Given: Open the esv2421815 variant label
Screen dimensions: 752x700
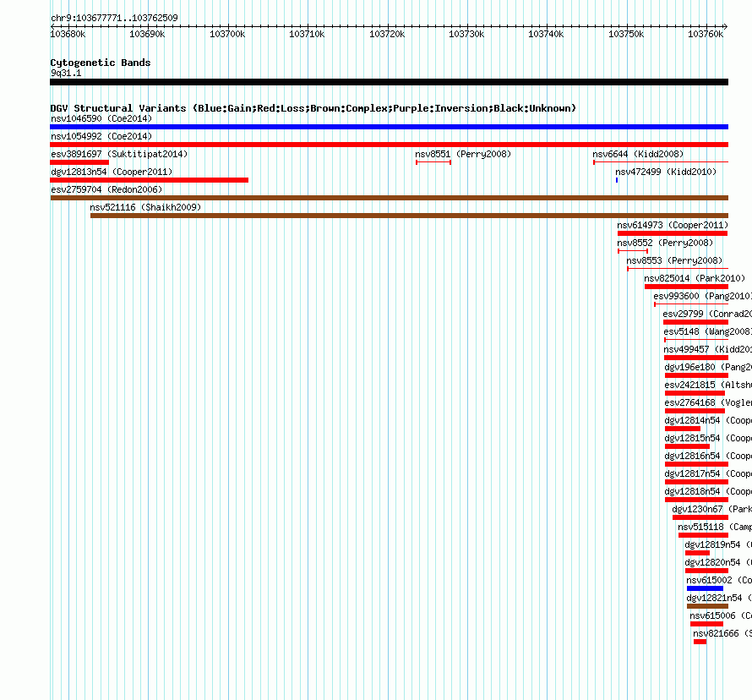Looking at the screenshot, I should tap(708, 385).
